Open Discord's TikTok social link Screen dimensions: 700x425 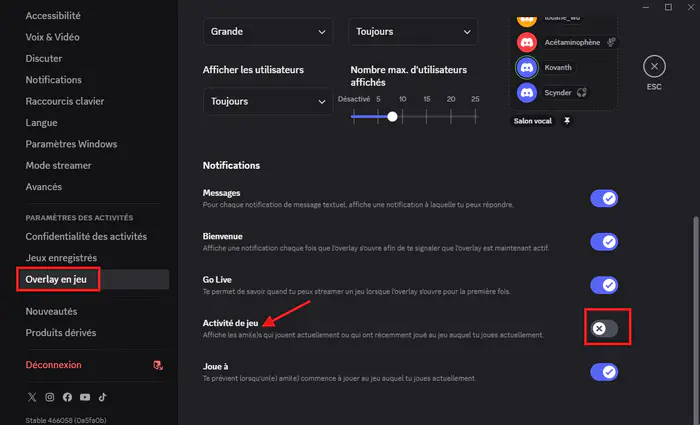pyautogui.click(x=103, y=397)
